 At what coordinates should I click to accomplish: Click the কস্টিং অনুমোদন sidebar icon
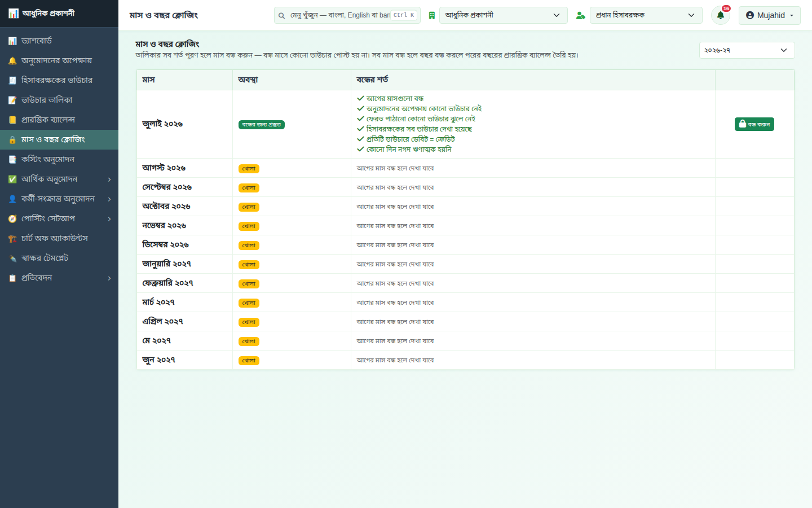click(12, 159)
